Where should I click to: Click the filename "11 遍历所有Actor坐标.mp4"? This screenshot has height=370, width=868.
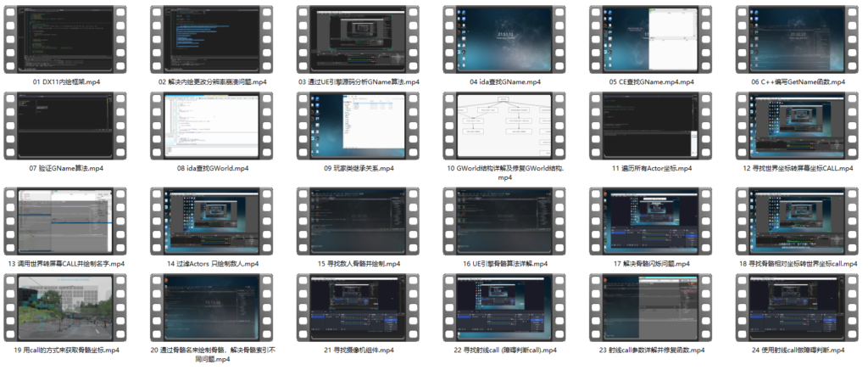point(652,168)
